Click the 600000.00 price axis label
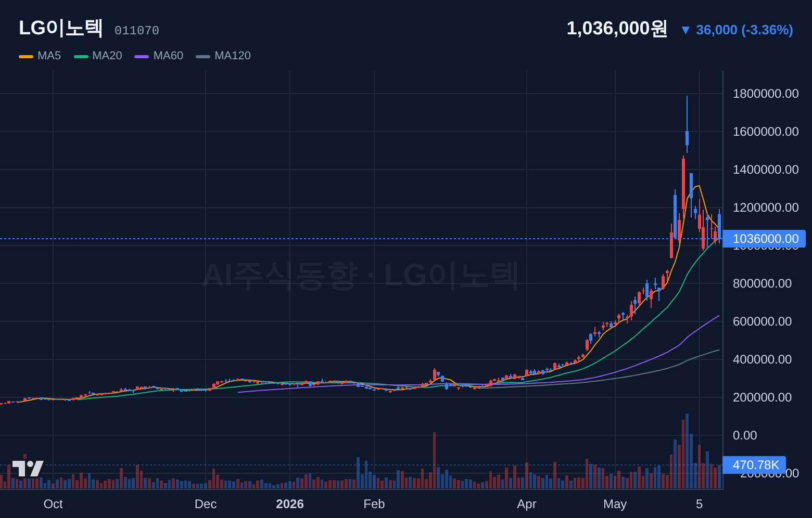812x518 pixels. pyautogui.click(x=762, y=321)
